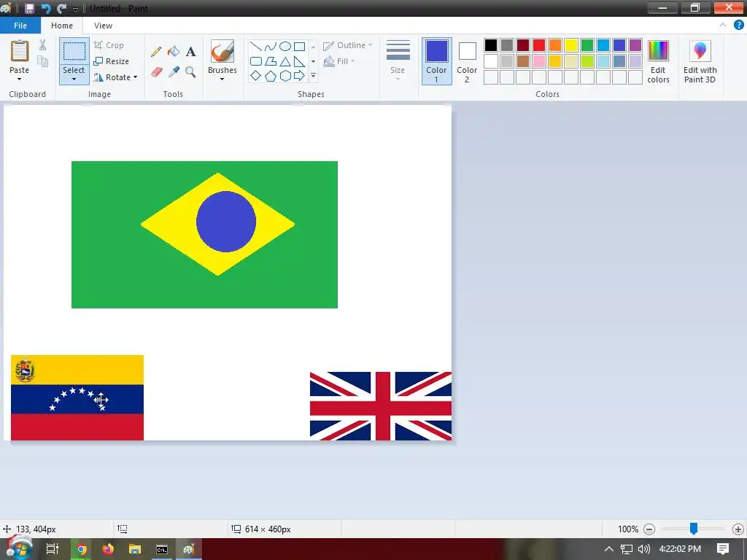Select the Text tool
747x560 pixels.
pos(190,52)
